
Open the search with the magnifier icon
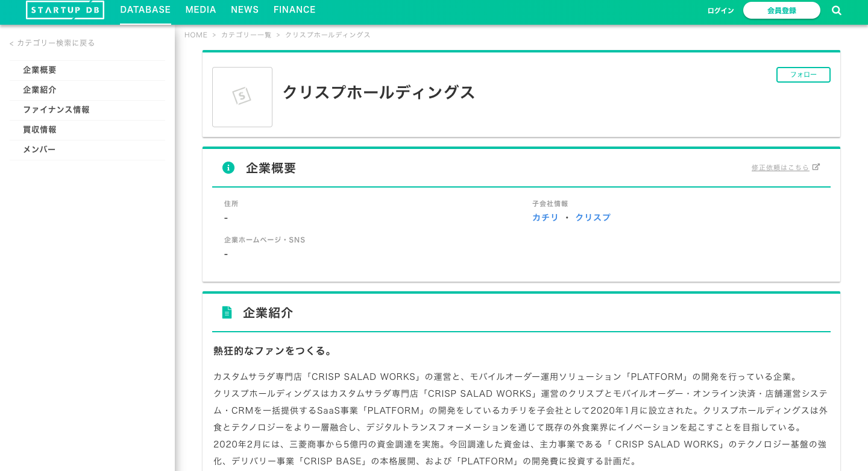pyautogui.click(x=837, y=10)
